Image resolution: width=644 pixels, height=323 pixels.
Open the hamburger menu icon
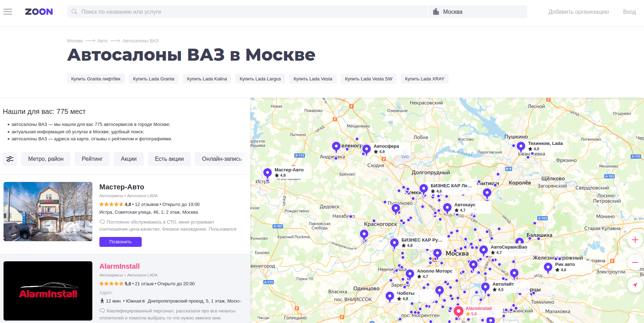(x=8, y=12)
